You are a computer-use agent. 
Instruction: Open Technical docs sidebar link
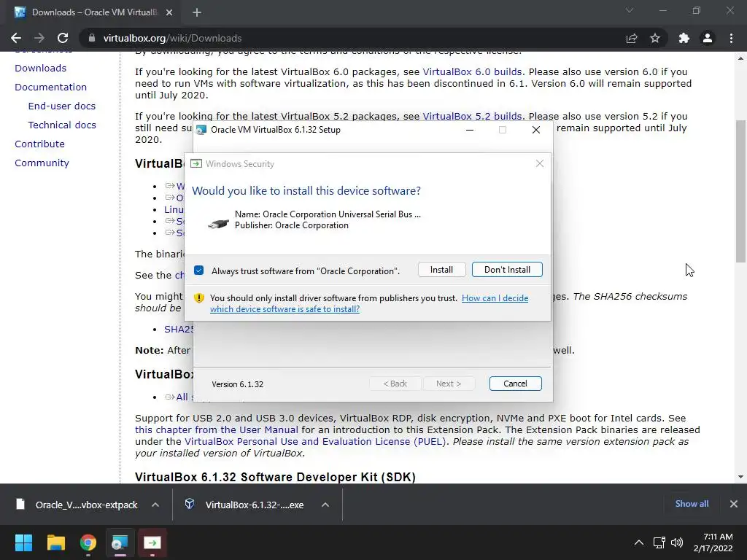click(x=62, y=125)
